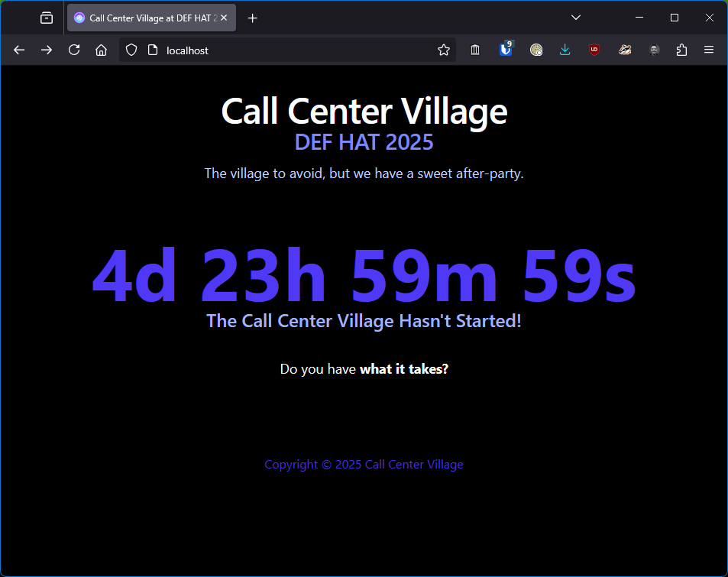
Task: Show the downloads panel
Action: click(x=565, y=50)
